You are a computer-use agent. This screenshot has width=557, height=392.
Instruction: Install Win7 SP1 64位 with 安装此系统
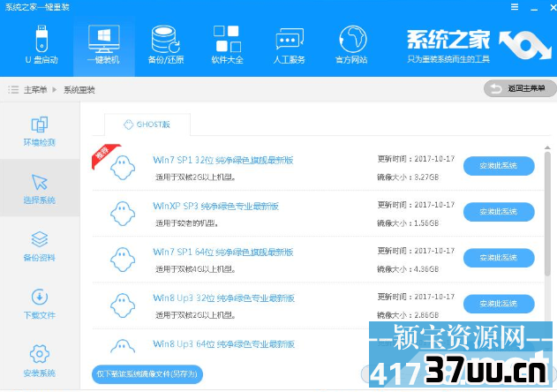(x=499, y=258)
